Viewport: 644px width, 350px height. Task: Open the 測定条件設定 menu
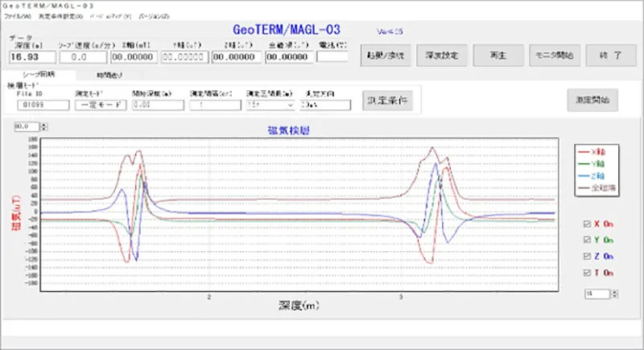pyautogui.click(x=60, y=16)
